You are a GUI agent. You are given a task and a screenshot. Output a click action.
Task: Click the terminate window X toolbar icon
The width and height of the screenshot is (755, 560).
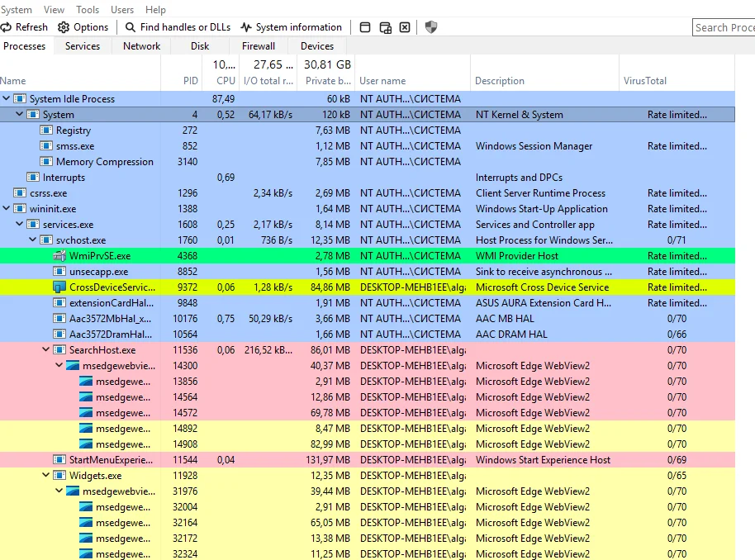click(x=405, y=27)
